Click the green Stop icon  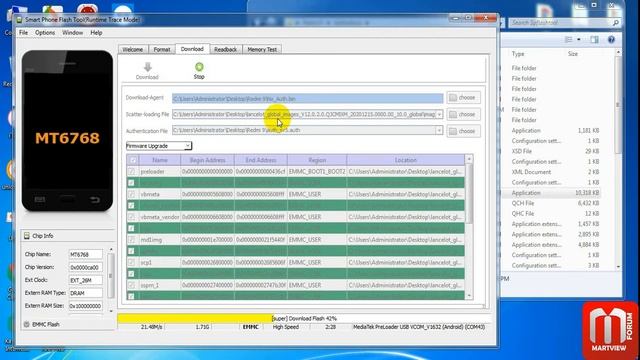coord(199,67)
